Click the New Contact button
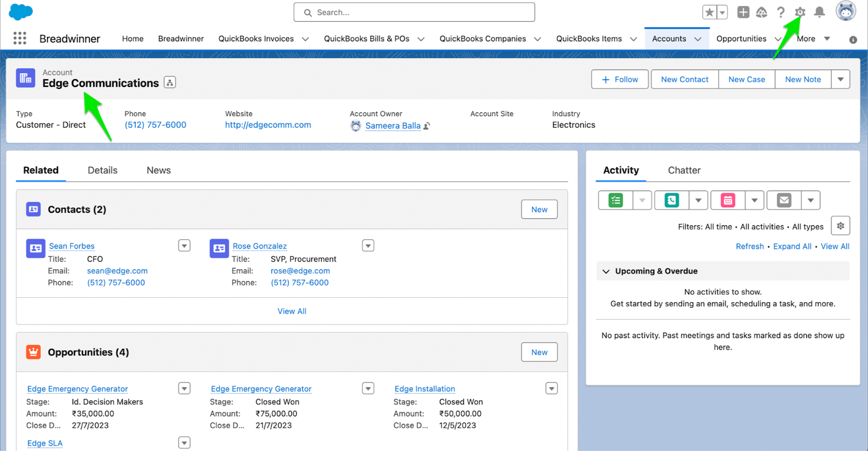This screenshot has height=451, width=868. pos(685,79)
